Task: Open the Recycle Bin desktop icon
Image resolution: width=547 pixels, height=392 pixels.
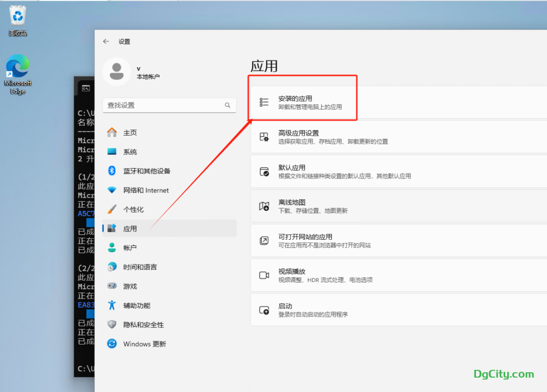Action: coord(18,17)
